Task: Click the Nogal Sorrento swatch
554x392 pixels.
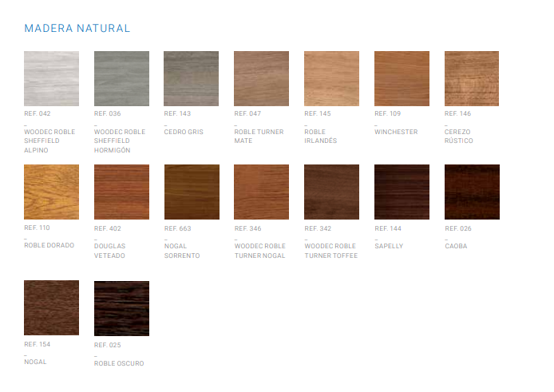Action: pyautogui.click(x=192, y=192)
